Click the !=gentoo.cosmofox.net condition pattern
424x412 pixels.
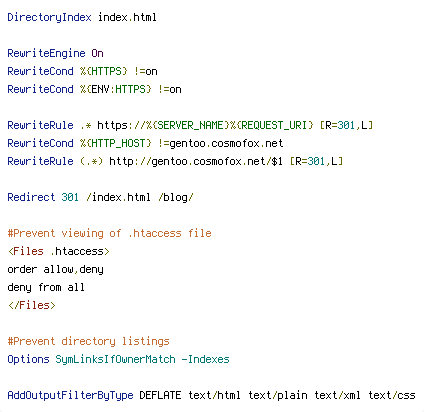coord(221,143)
